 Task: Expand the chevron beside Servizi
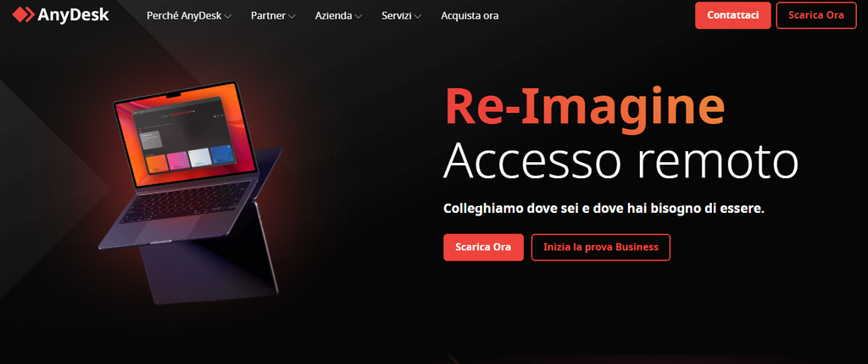click(417, 17)
